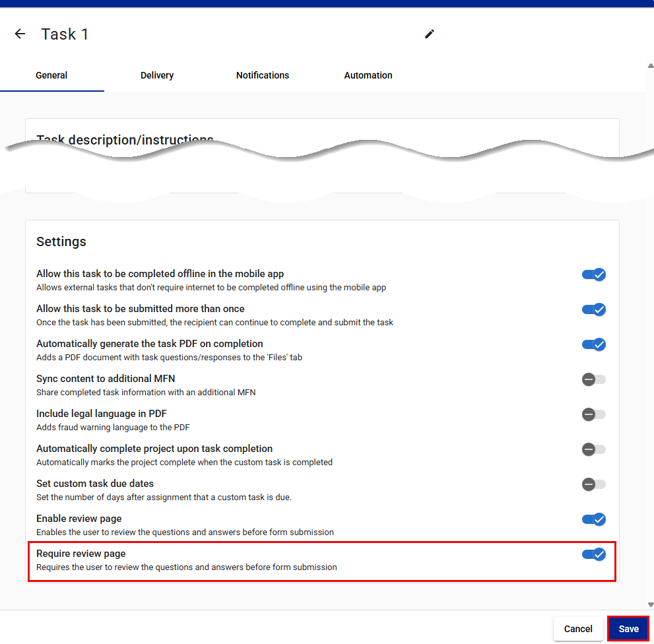Click the Cancel button
The image size is (654, 644).
click(x=578, y=629)
